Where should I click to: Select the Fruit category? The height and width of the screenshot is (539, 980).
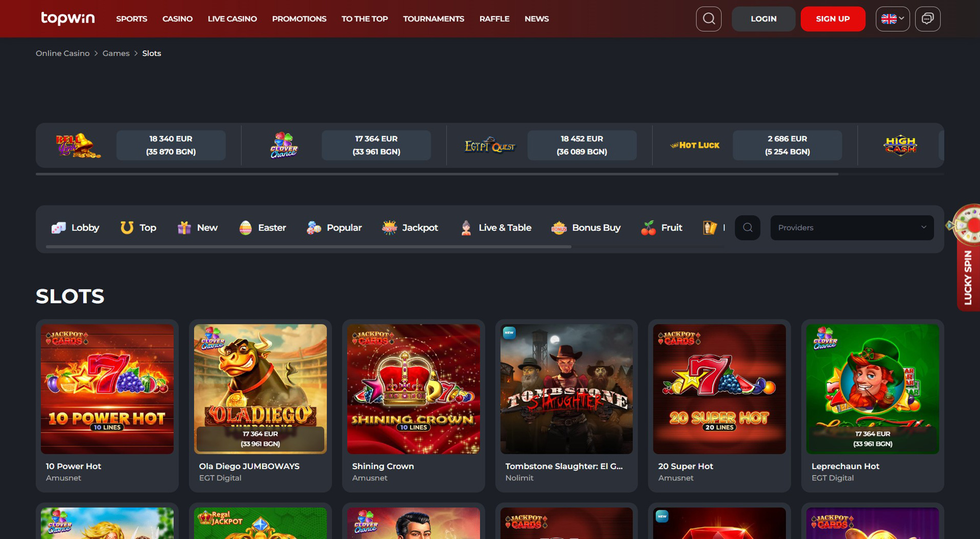661,227
